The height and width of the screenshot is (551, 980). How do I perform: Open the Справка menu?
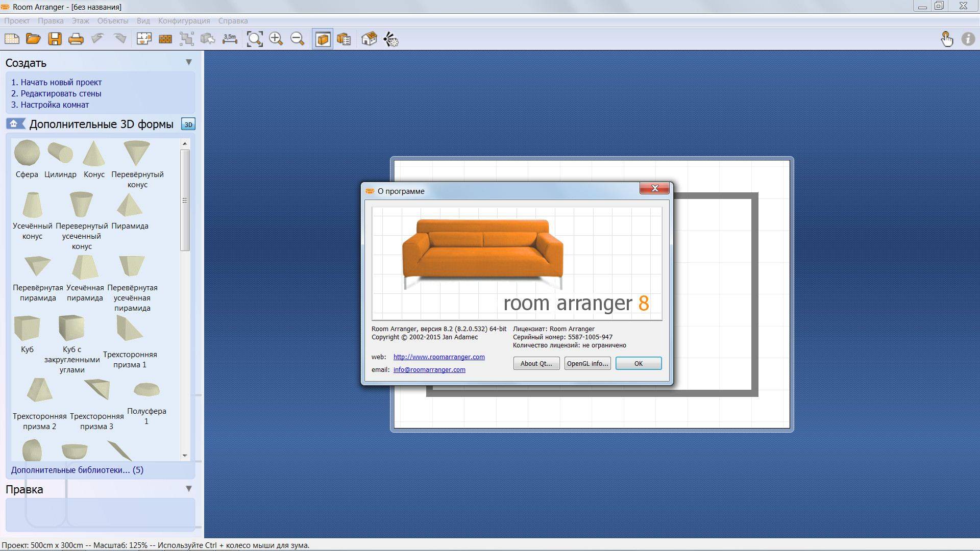pos(233,21)
